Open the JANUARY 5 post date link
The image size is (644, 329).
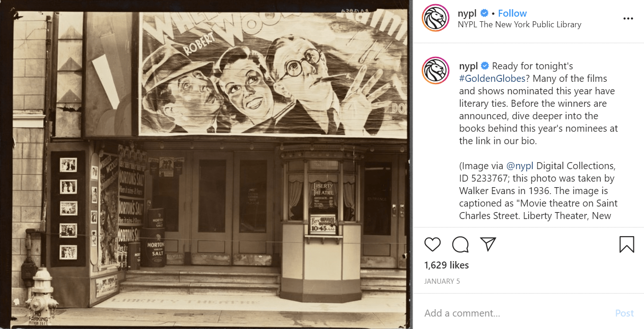click(x=442, y=281)
